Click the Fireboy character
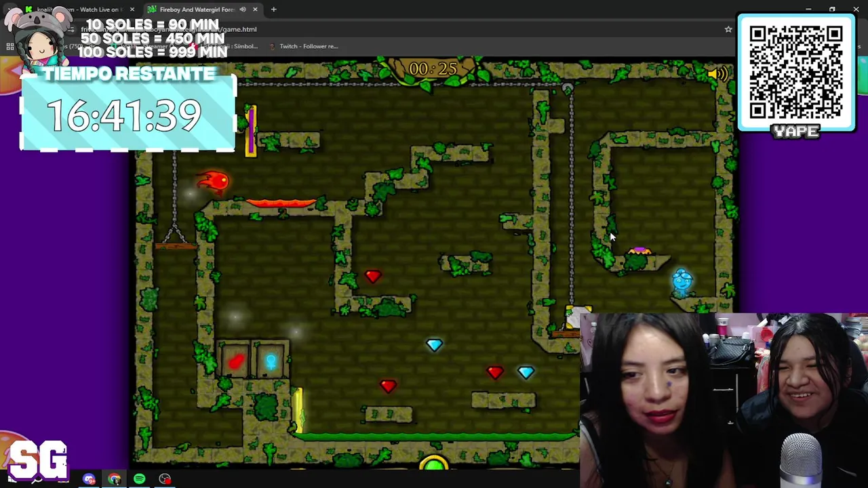 pyautogui.click(x=214, y=181)
